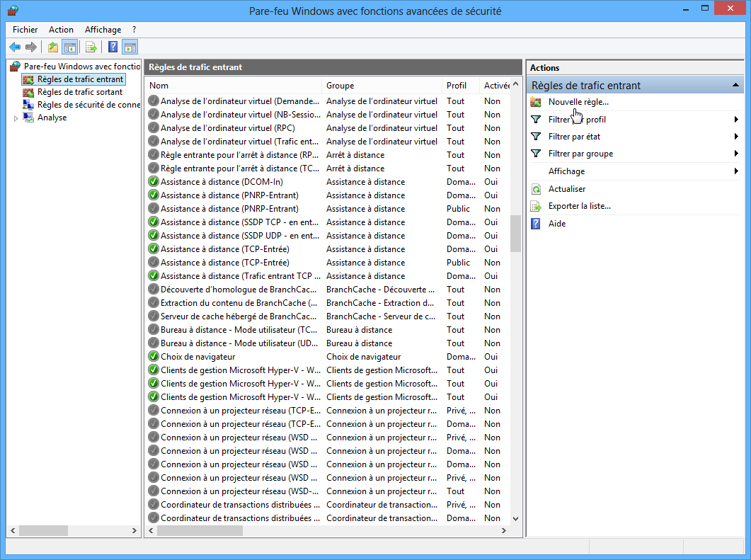Click the tree pane scroll right arrow

[x=134, y=530]
